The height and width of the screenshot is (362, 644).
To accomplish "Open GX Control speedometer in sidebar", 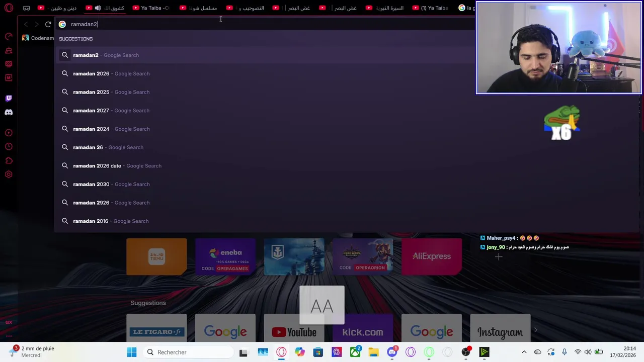I will point(9,36).
